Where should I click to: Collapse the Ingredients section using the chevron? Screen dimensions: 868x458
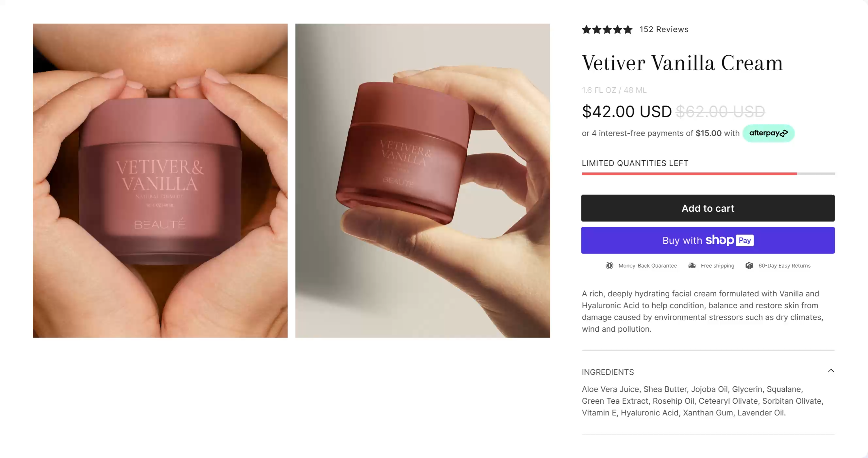[x=831, y=371]
